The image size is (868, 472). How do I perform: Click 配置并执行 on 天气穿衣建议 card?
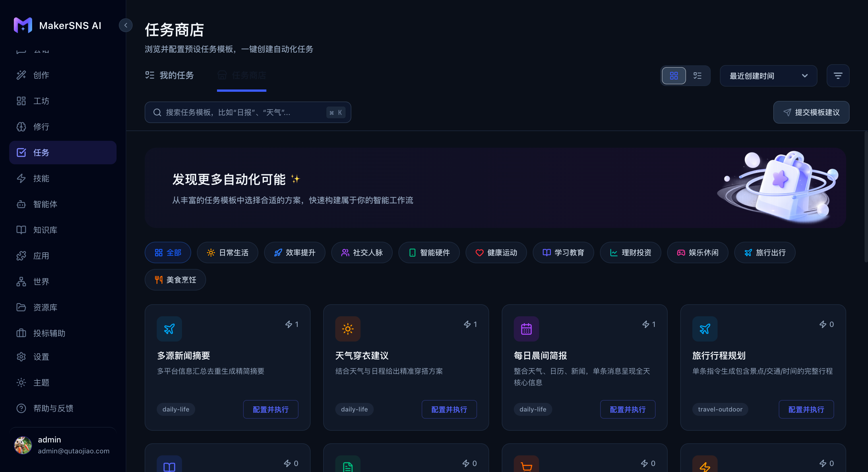(x=449, y=409)
